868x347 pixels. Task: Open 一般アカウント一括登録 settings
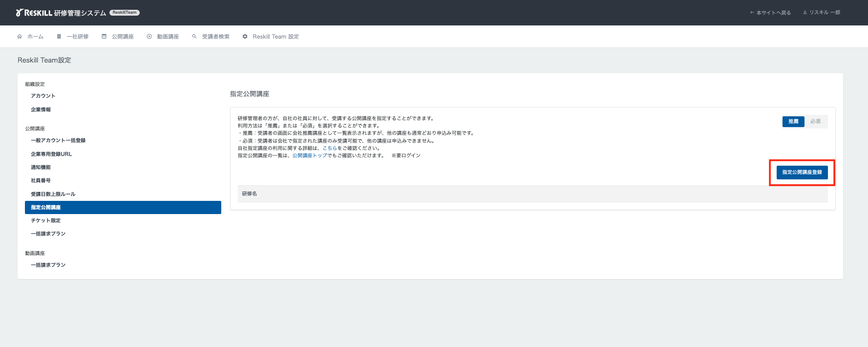58,140
